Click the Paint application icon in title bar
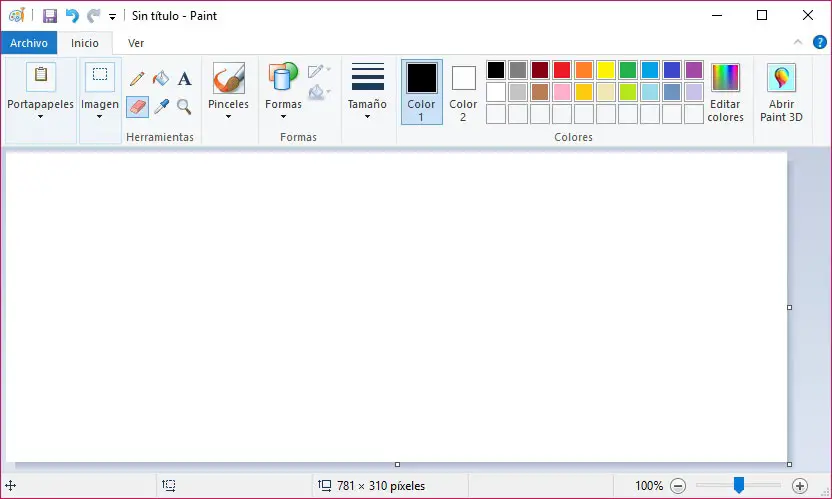Image resolution: width=832 pixels, height=499 pixels. 17,15
